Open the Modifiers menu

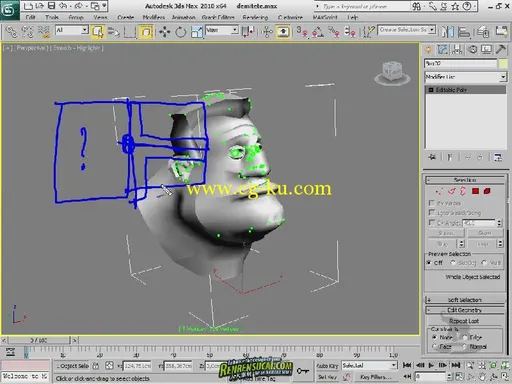pos(154,17)
